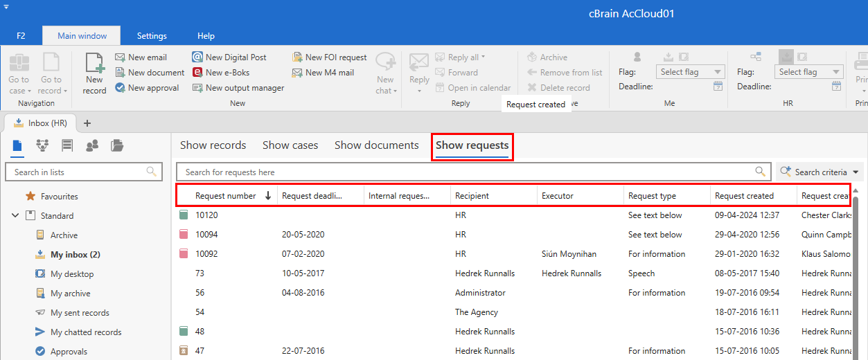Open the Me deadline calendar picker
Screen dimensions: 868x360
(718, 87)
